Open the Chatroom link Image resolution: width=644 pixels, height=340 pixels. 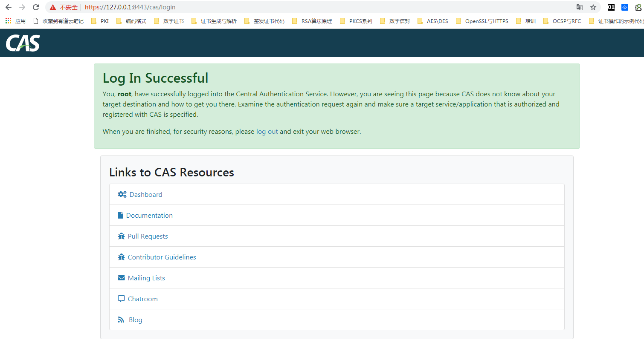pyautogui.click(x=143, y=299)
